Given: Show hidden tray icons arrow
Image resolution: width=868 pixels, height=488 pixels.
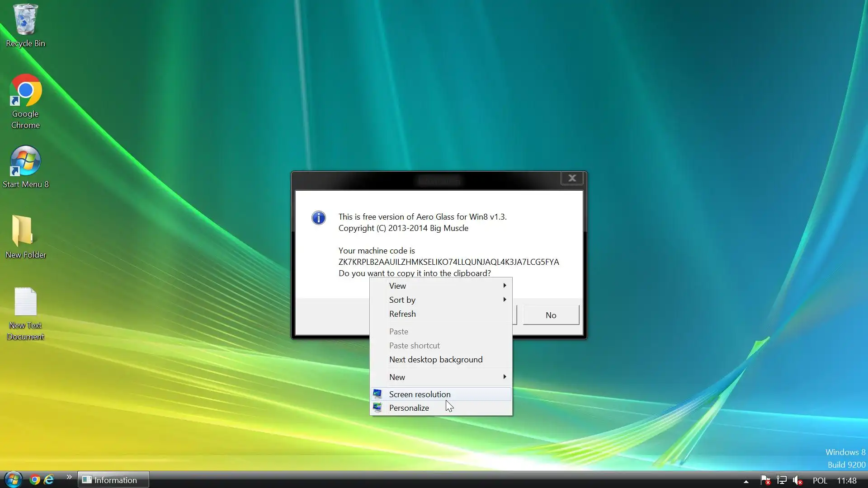Looking at the screenshot, I should (746, 481).
